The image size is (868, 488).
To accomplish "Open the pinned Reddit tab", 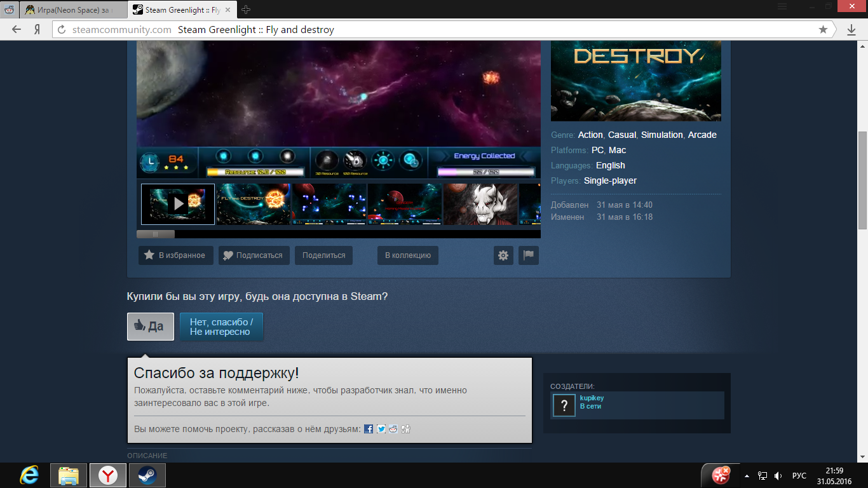I will (x=9, y=10).
